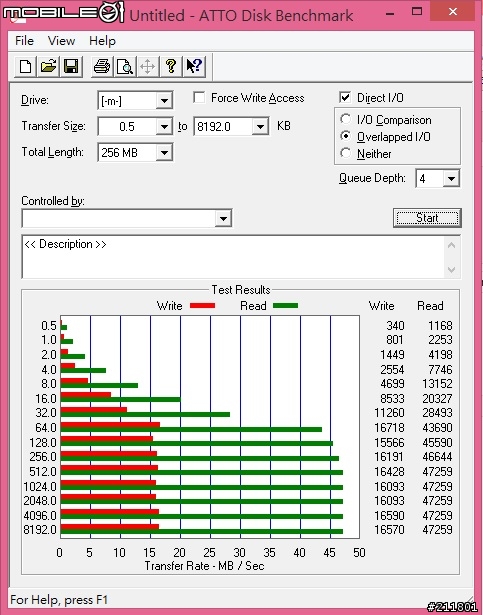Open the File menu
Viewport: 483px width, 615px height.
tap(24, 41)
